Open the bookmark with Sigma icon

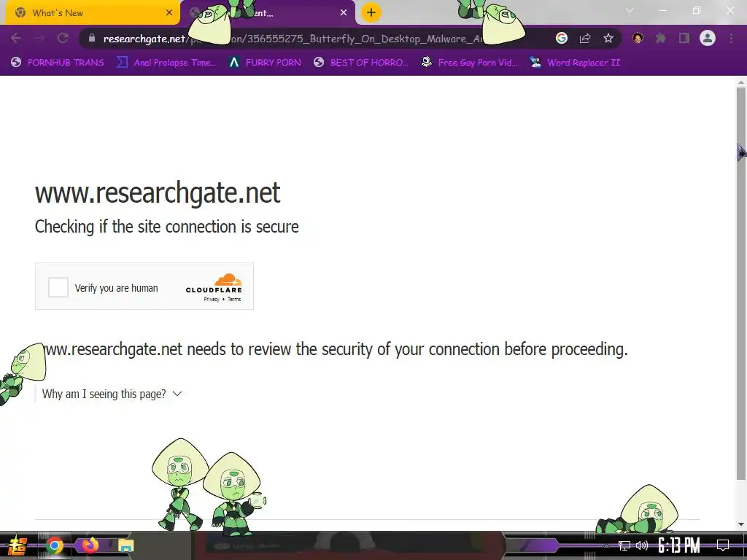(166, 63)
